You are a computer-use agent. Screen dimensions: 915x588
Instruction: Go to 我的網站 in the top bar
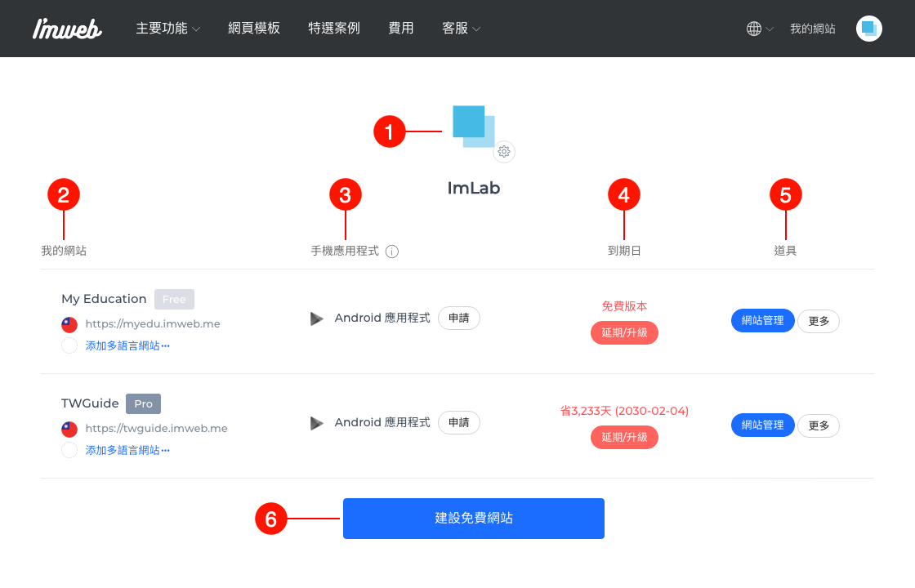812,29
